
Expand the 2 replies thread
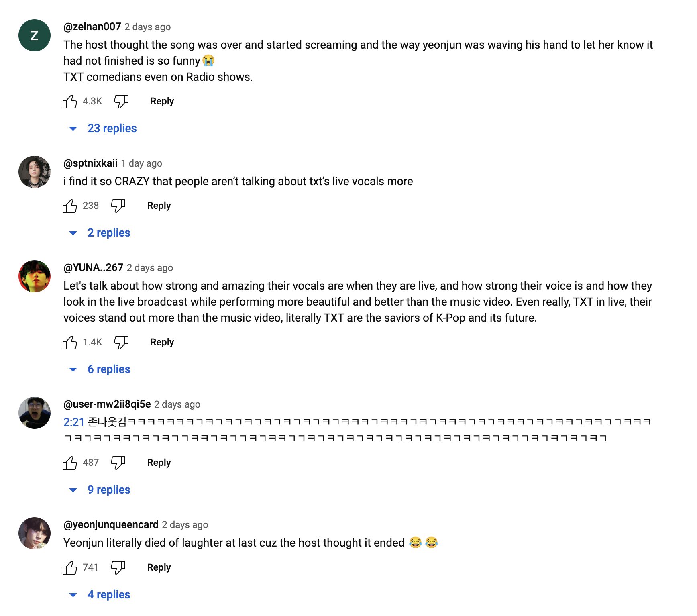(x=108, y=233)
